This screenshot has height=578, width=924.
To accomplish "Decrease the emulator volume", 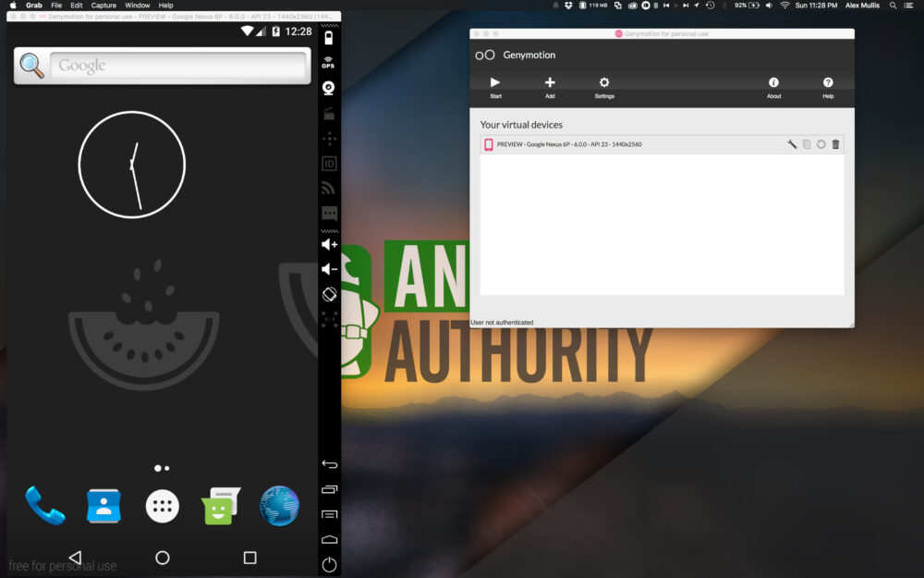I will tap(329, 269).
